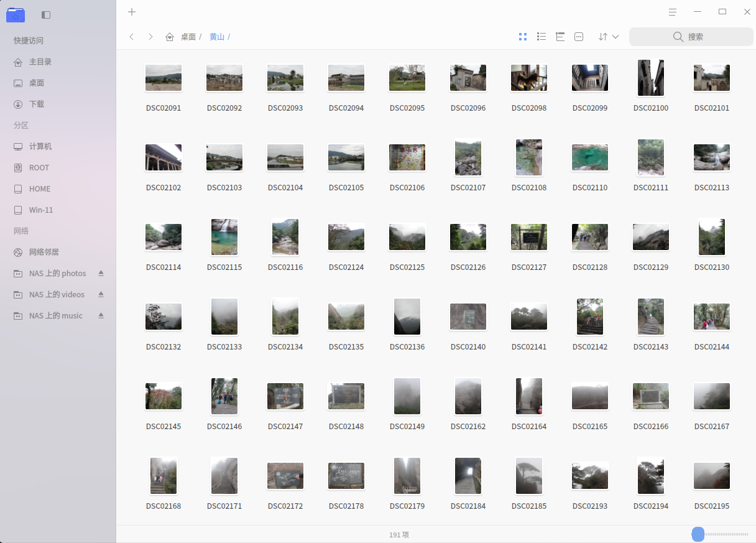Screen dimensions: 756x543
Task: Eject NAS 上的 music share
Action: [x=101, y=315]
